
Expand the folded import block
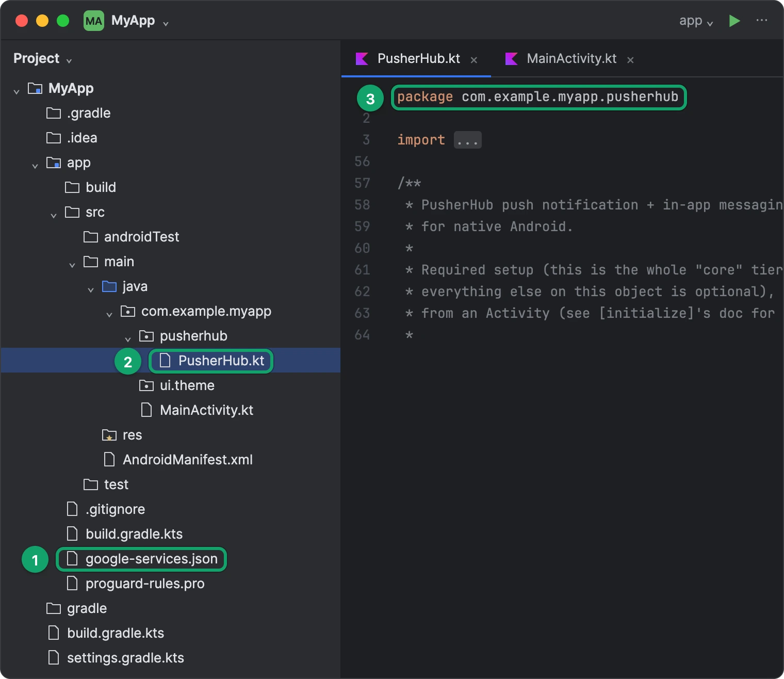(x=468, y=140)
